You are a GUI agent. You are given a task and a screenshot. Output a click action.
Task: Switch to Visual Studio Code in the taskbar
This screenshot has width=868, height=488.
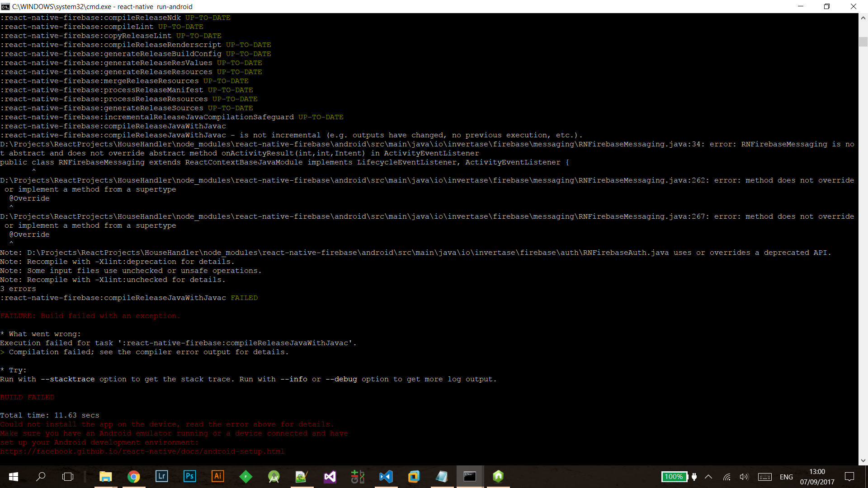386,477
